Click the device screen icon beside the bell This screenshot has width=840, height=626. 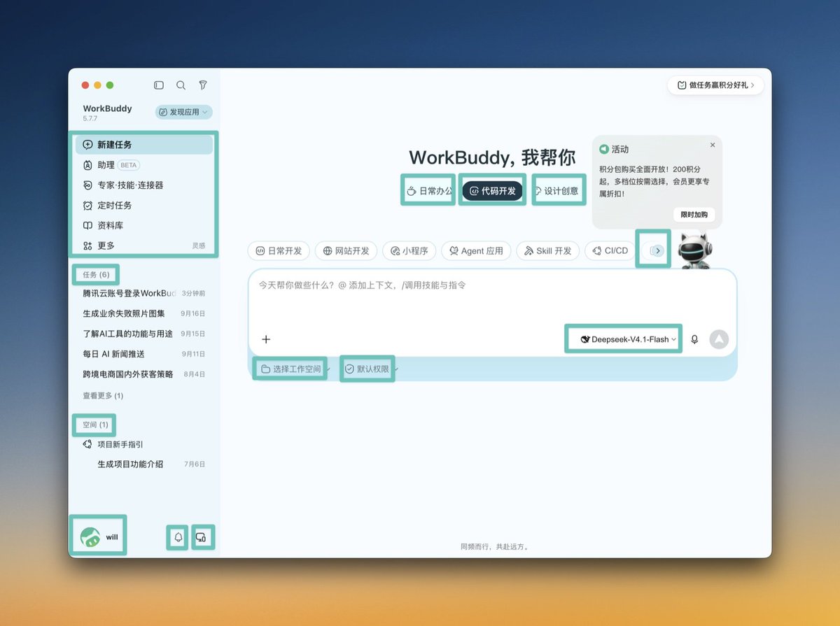point(201,537)
